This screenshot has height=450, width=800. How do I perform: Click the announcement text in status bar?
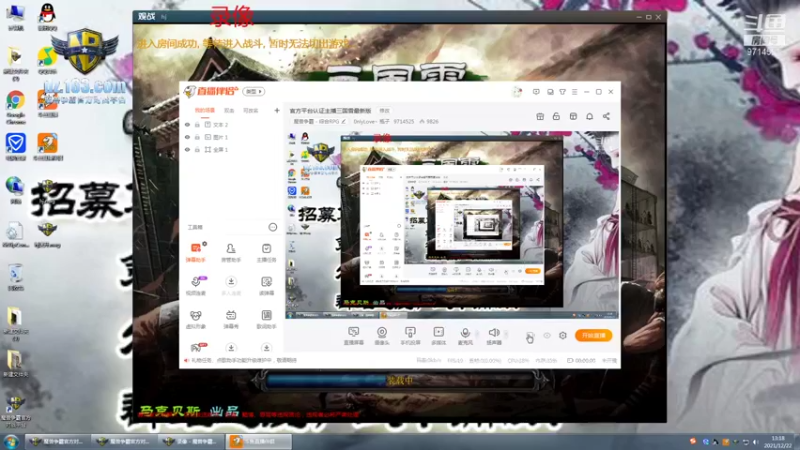[244, 360]
